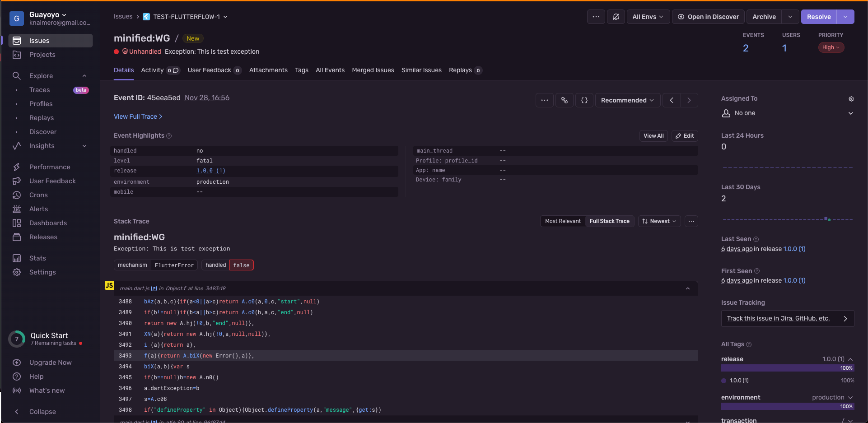
Task: Collapse the main.dart.js stack frame
Action: click(687, 288)
